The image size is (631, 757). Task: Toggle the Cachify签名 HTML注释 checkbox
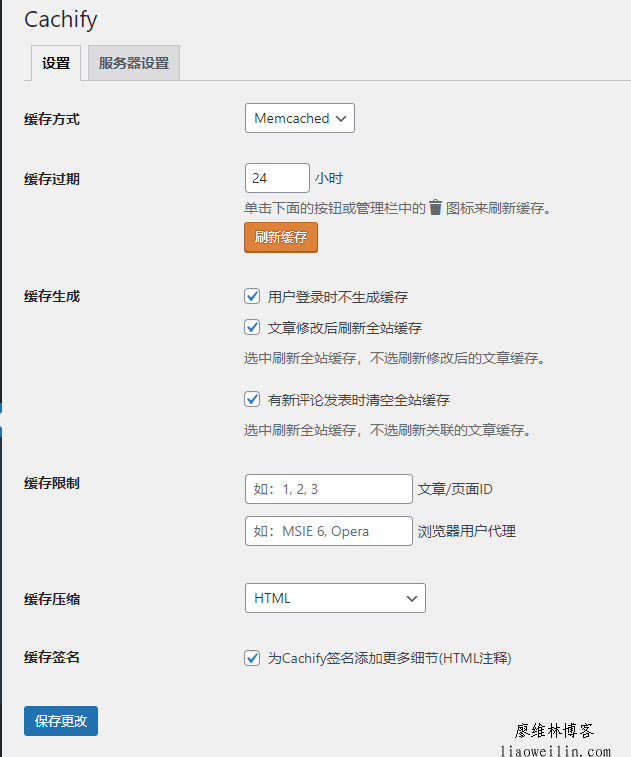(x=252, y=658)
